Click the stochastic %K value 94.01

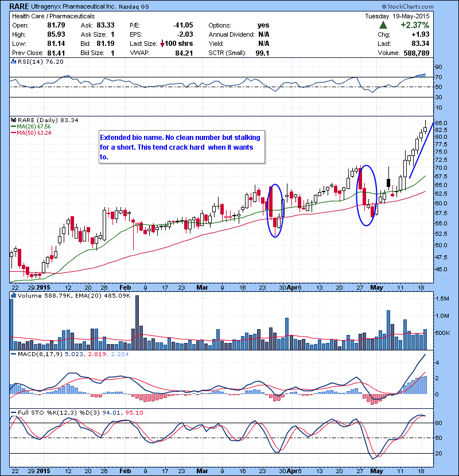(111, 412)
